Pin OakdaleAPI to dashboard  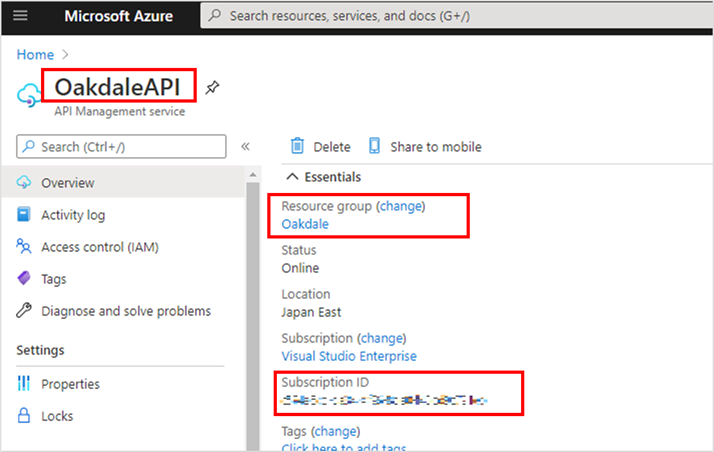click(x=212, y=87)
